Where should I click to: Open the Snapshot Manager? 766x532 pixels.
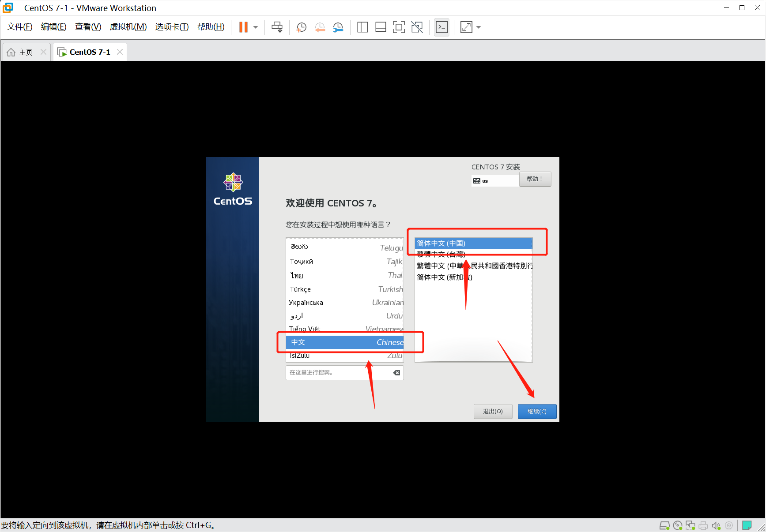click(338, 27)
